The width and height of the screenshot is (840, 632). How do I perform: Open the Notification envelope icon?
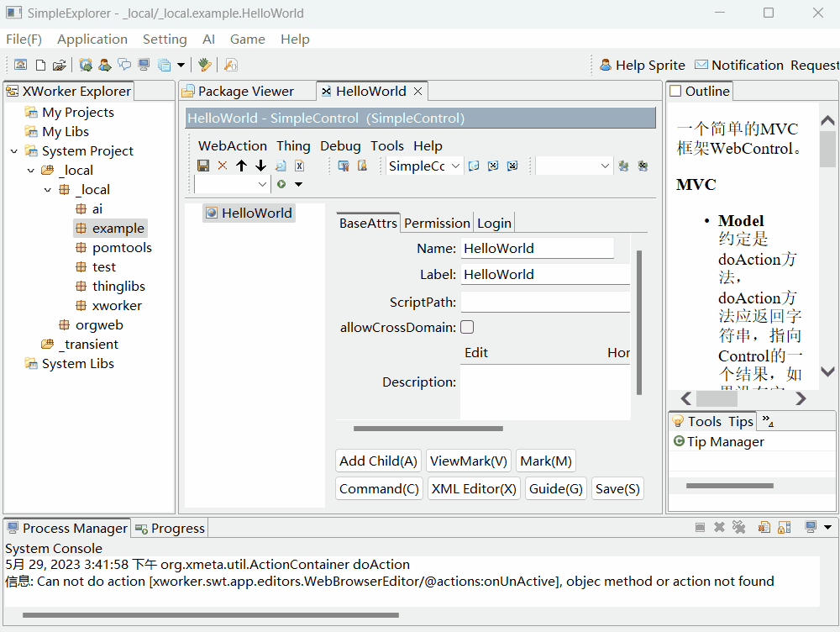click(701, 64)
